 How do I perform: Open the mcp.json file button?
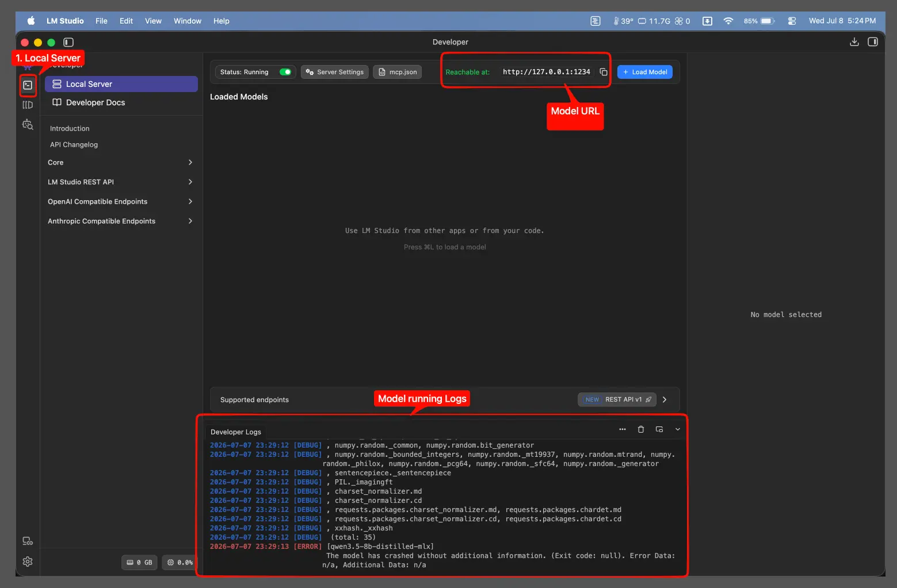[398, 72]
